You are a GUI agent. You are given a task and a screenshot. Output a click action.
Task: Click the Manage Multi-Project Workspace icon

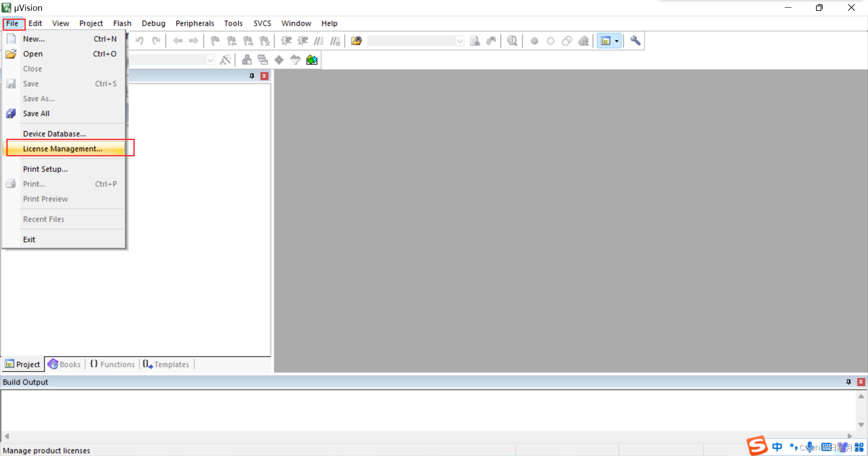263,60
